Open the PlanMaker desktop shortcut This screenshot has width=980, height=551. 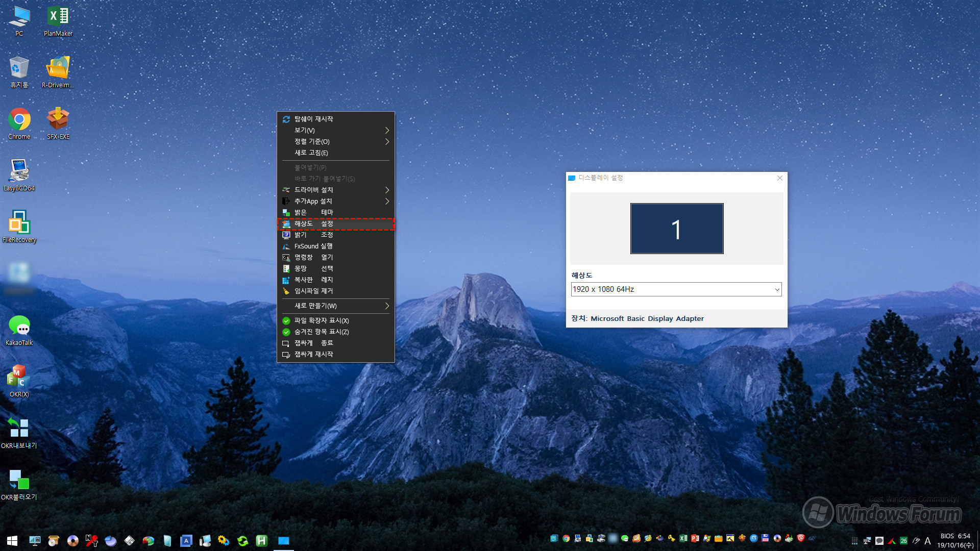[x=58, y=21]
